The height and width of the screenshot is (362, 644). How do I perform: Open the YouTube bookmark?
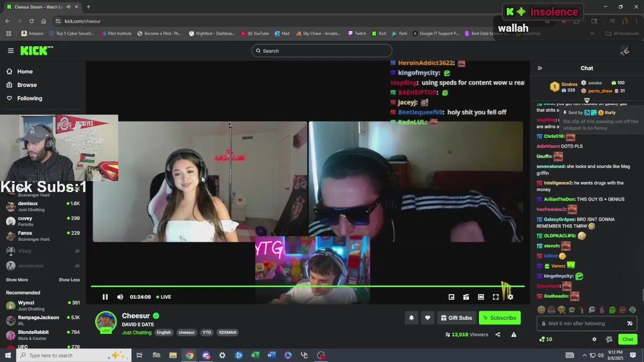tap(255, 34)
